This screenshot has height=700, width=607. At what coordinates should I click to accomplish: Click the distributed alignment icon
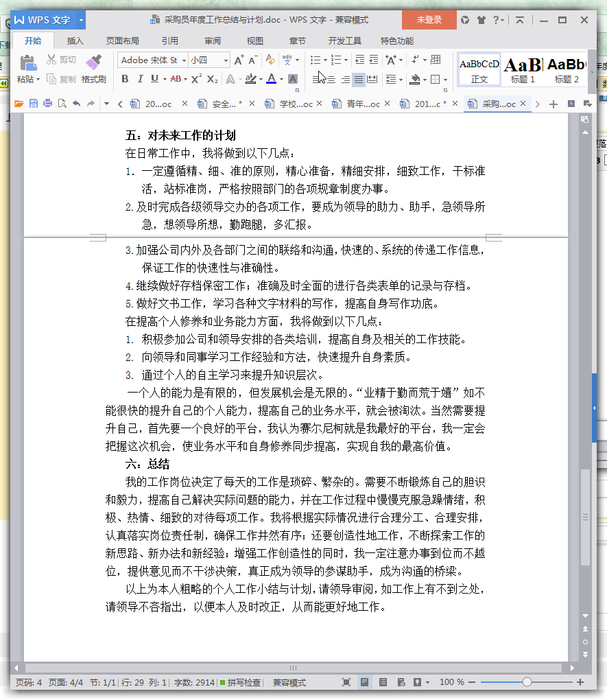(372, 80)
